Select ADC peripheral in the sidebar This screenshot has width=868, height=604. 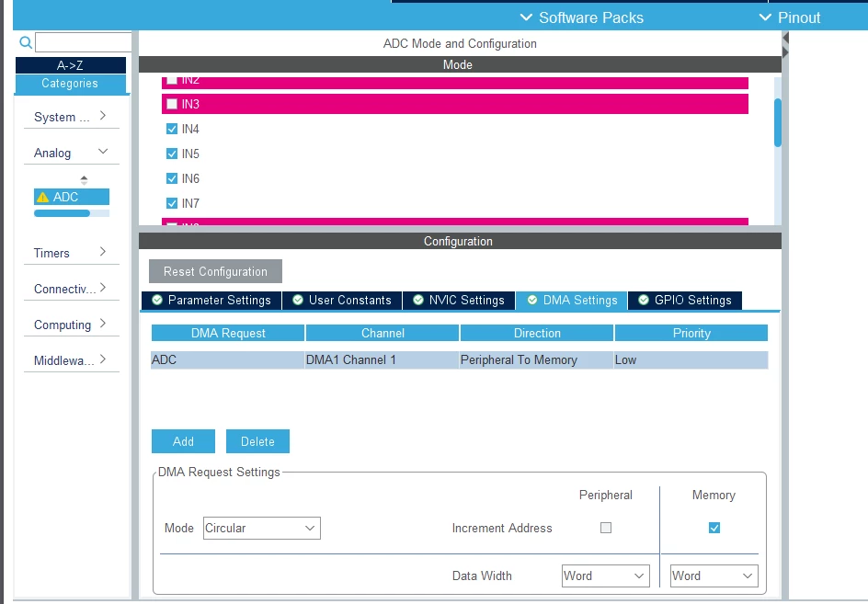(72, 197)
